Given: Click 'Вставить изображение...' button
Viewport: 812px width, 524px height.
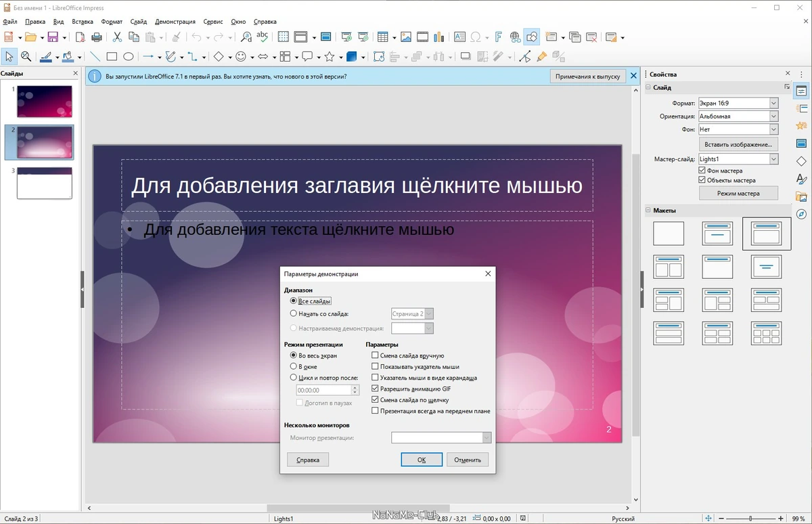Looking at the screenshot, I should pos(738,144).
